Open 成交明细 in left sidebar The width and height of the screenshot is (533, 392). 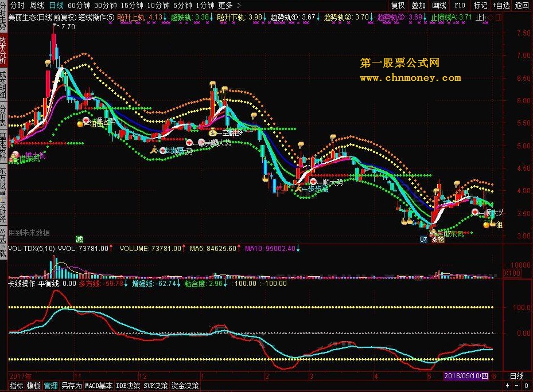click(x=3, y=85)
